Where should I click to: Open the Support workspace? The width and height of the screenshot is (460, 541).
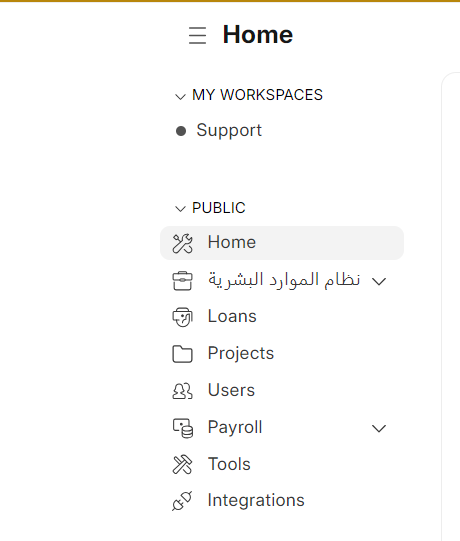(x=229, y=131)
